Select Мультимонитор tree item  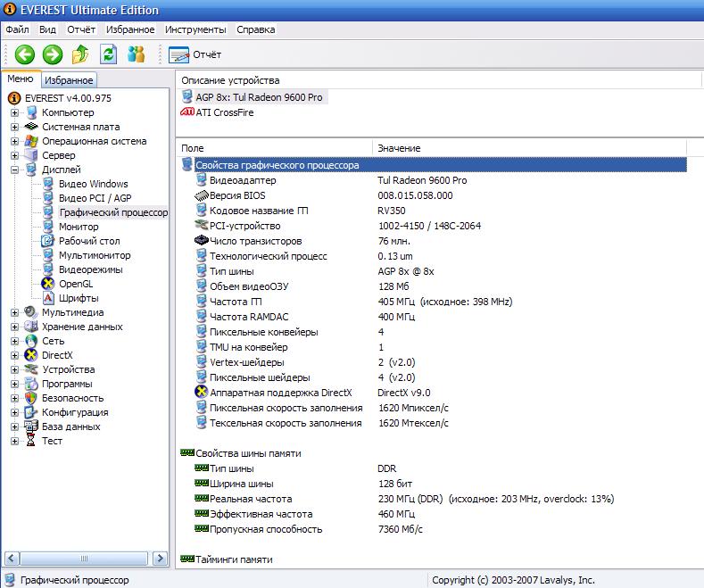(x=95, y=255)
